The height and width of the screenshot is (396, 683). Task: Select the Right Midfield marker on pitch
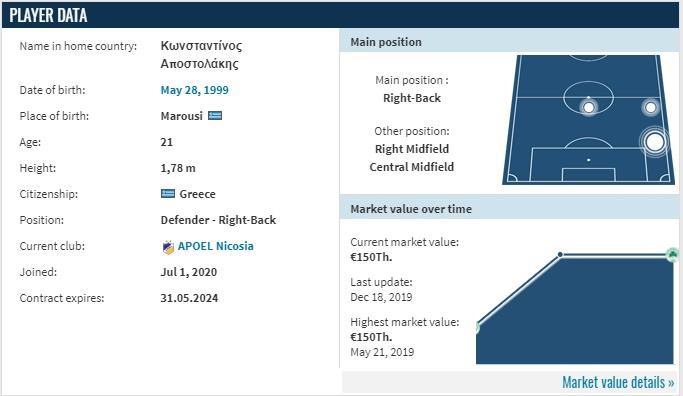pos(650,107)
